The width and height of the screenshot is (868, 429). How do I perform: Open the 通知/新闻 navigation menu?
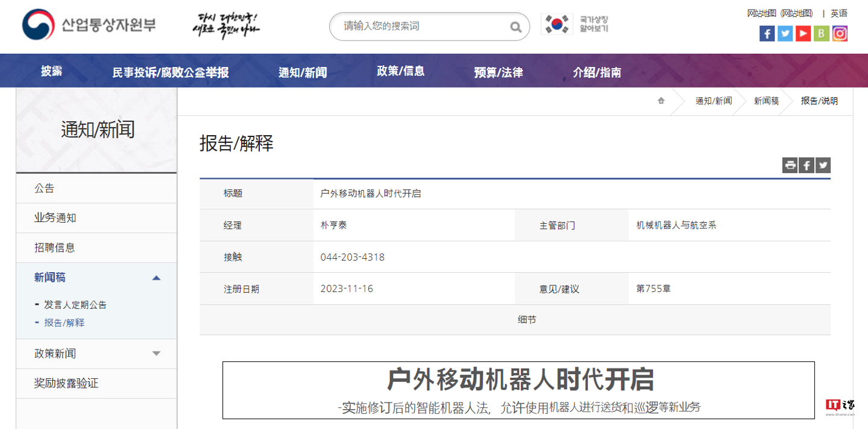[x=301, y=71]
